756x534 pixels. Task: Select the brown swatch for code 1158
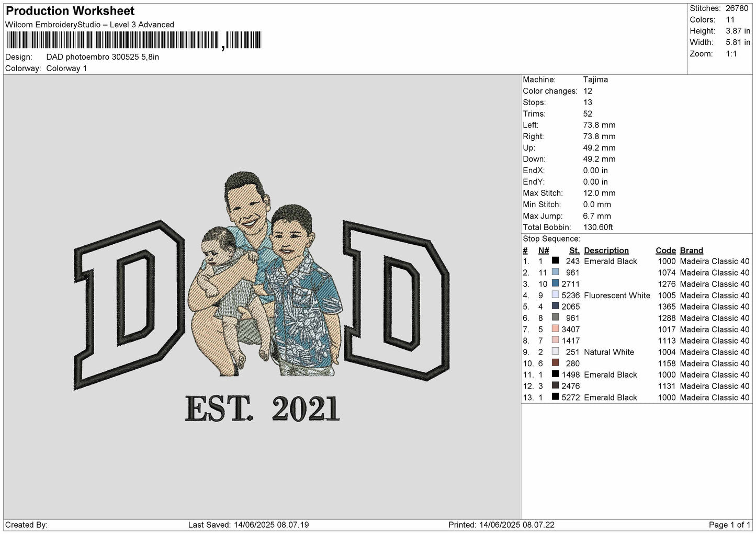555,363
